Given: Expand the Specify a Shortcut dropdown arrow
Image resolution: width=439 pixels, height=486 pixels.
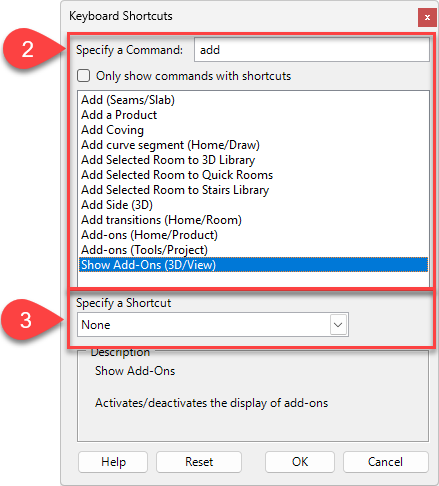Looking at the screenshot, I should 338,325.
